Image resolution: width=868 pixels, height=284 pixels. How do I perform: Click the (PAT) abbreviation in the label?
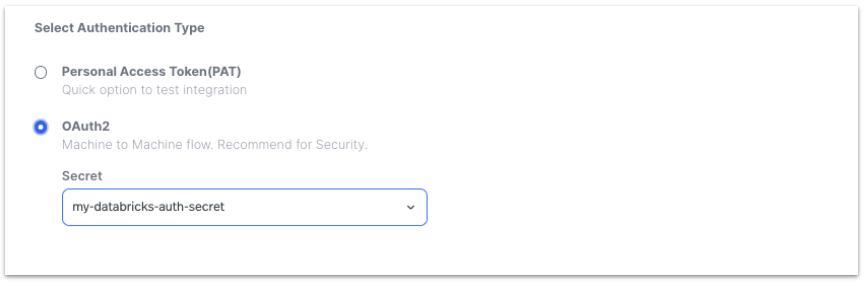(224, 71)
